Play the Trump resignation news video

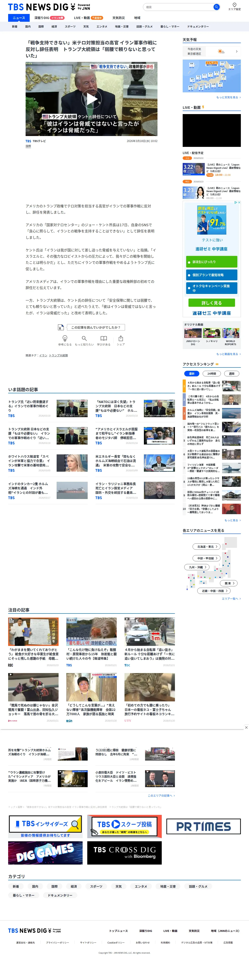(92, 99)
